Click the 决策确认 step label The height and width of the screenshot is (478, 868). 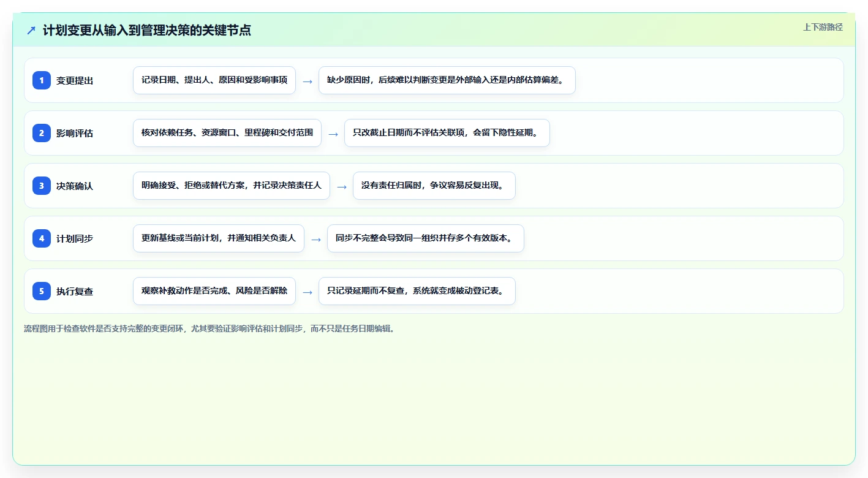[x=75, y=186]
